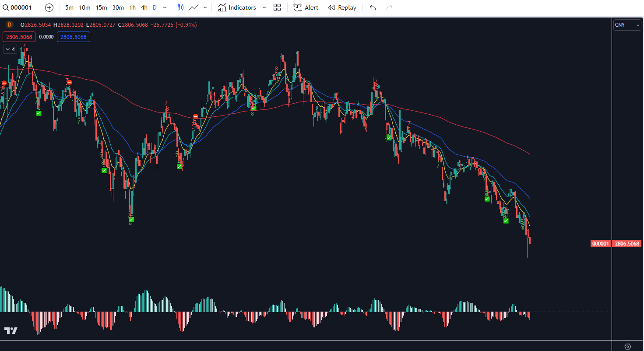
Task: Change chart to 4h timeframe
Action: point(144,7)
